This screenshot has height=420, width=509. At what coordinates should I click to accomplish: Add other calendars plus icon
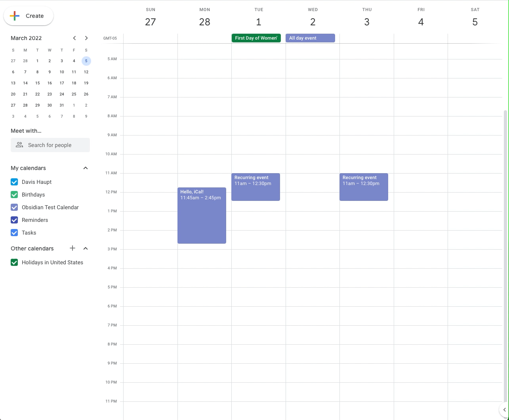click(72, 248)
